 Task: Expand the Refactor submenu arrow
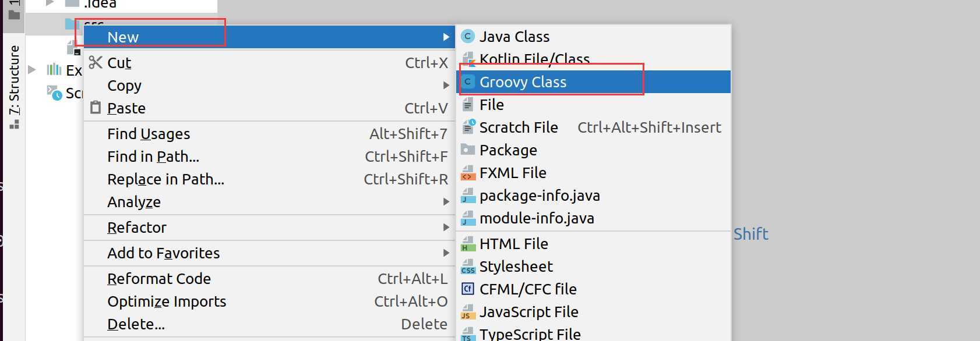(x=446, y=228)
